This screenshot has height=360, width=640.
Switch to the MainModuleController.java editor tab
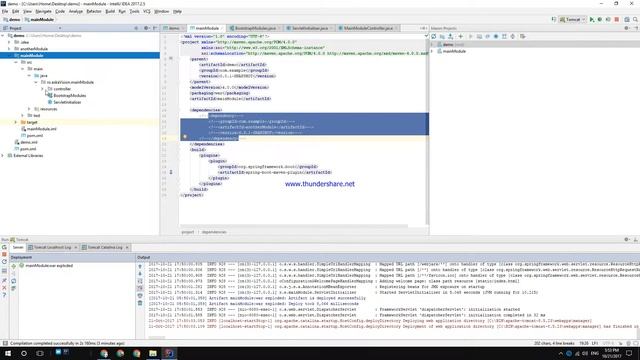367,28
